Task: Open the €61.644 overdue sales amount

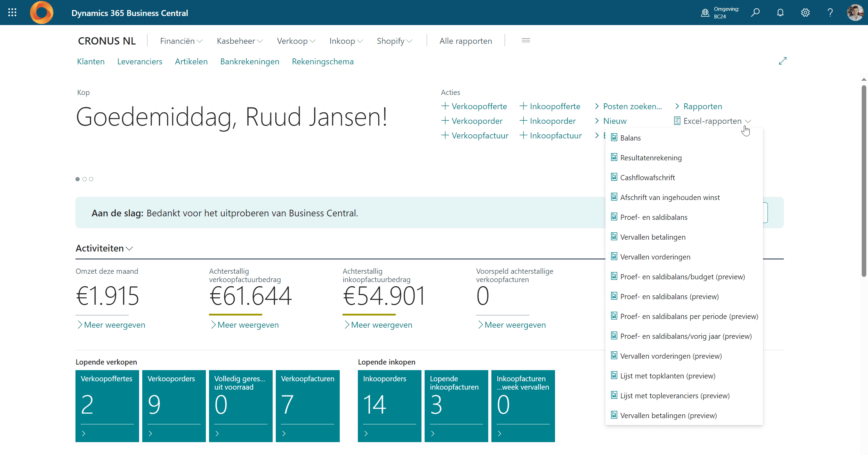Action: (250, 296)
